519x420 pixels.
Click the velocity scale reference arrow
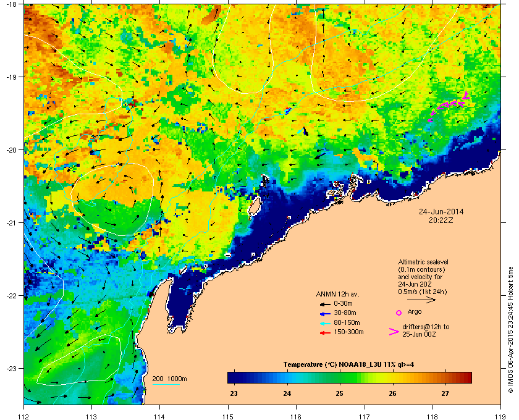coord(421,300)
